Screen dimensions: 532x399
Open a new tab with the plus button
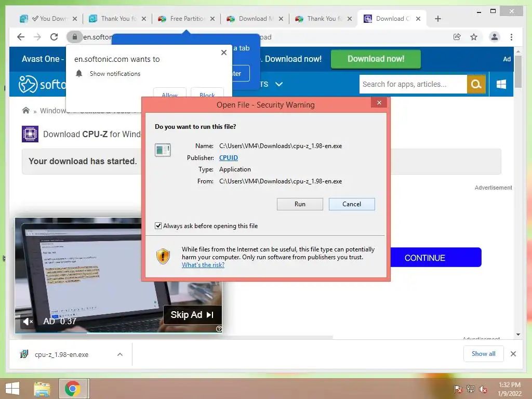click(437, 19)
